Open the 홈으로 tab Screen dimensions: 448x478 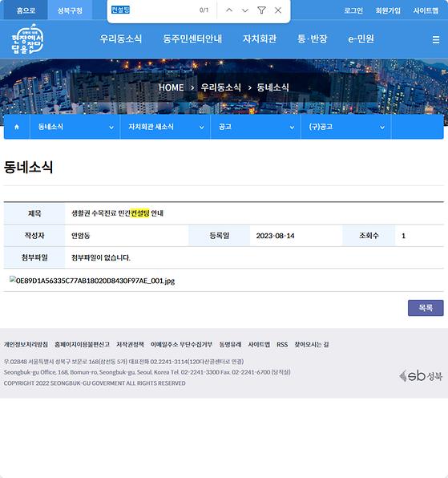(x=26, y=10)
